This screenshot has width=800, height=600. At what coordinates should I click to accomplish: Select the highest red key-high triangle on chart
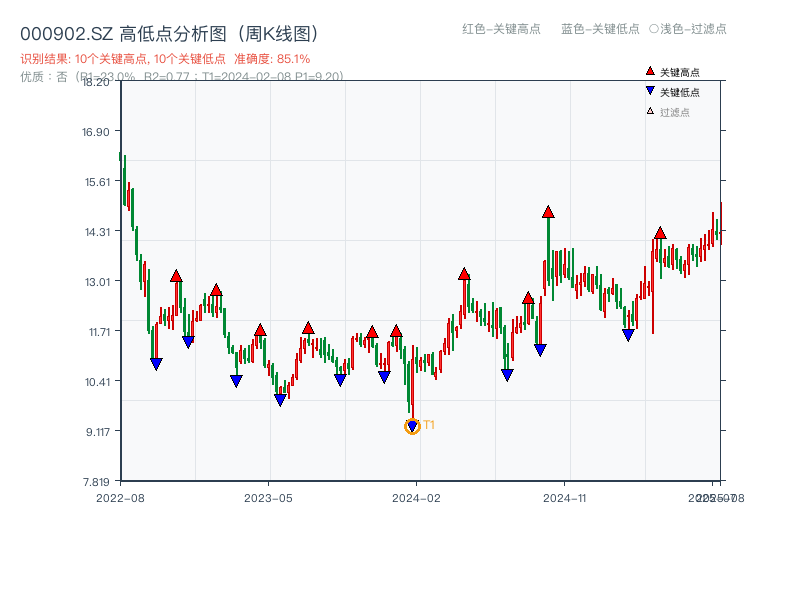coord(548,212)
